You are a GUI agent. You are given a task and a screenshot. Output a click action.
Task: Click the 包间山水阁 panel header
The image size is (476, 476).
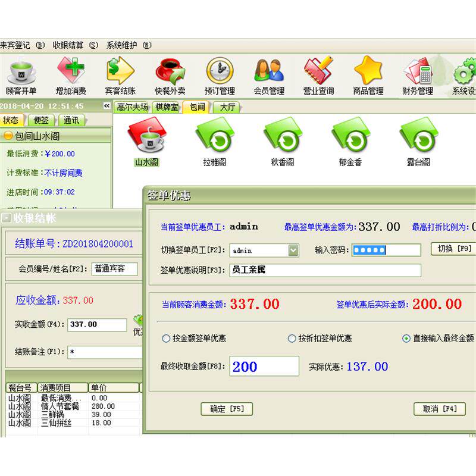tap(55, 136)
